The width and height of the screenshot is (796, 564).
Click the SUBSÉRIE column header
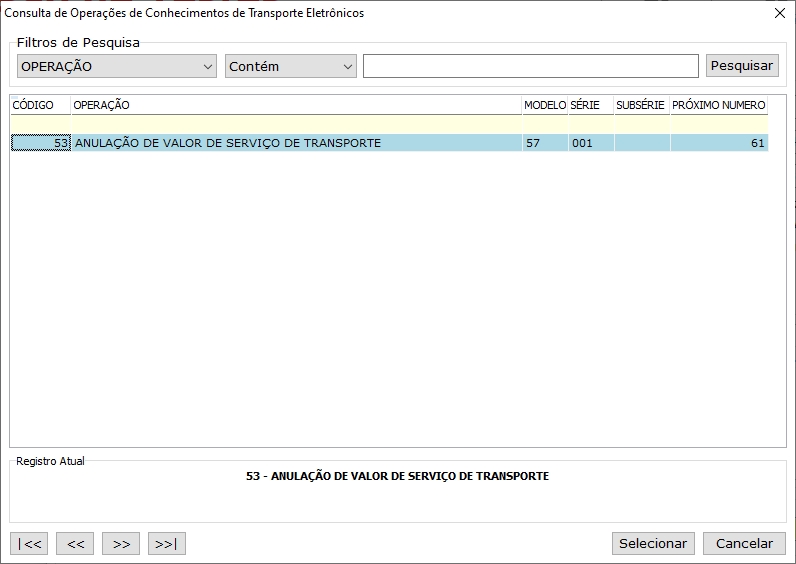click(641, 105)
